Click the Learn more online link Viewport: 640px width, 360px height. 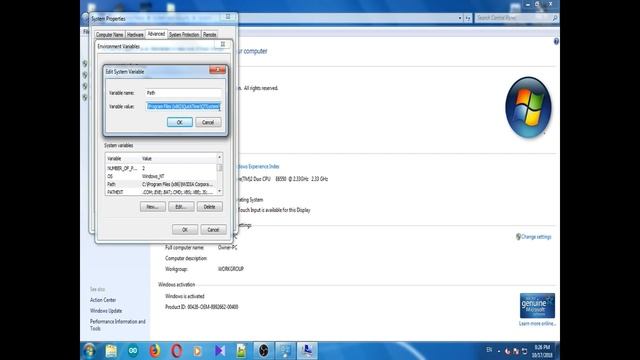[x=537, y=324]
